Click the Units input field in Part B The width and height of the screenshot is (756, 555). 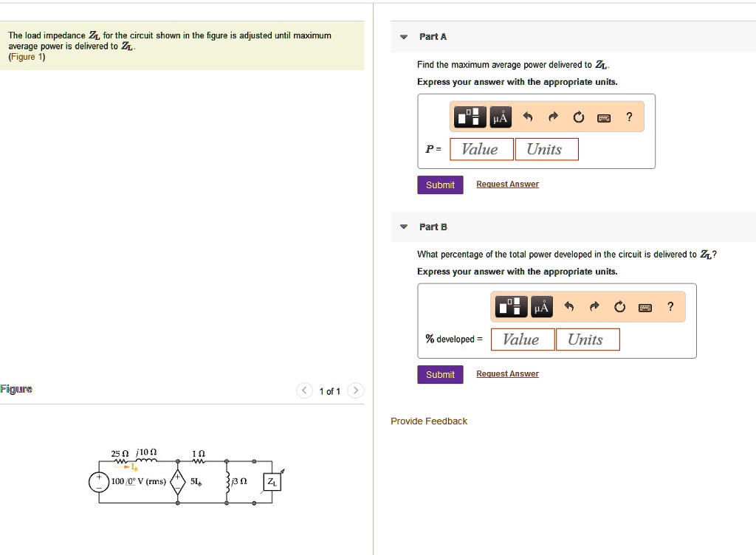click(588, 339)
